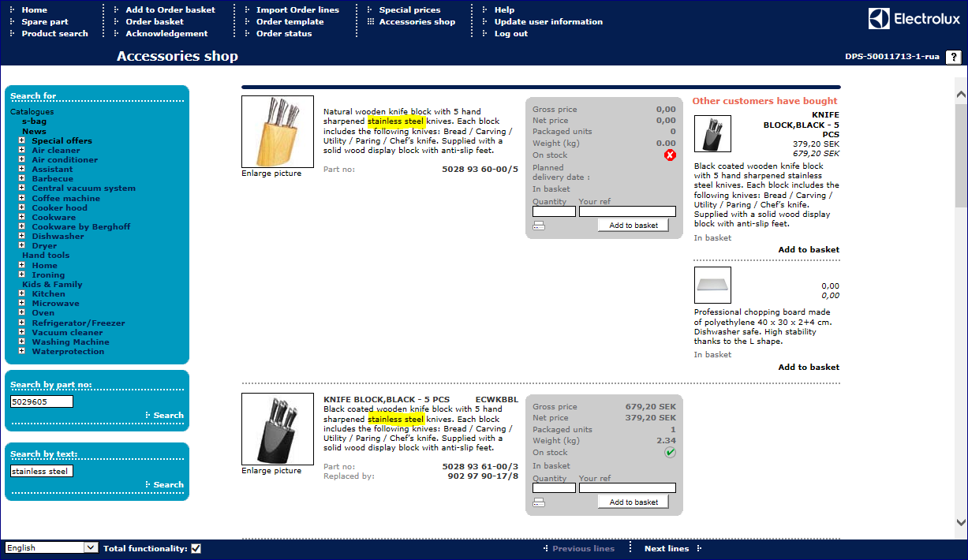Screen dimensions: 968x560
Task: Add KNIFE BLOCK,BLACK product to basket
Action: coord(633,502)
